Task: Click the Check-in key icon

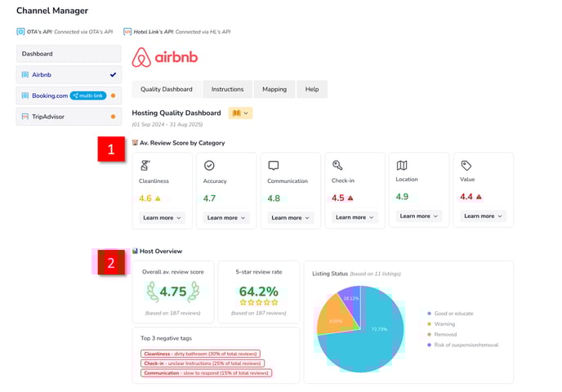Action: point(337,166)
